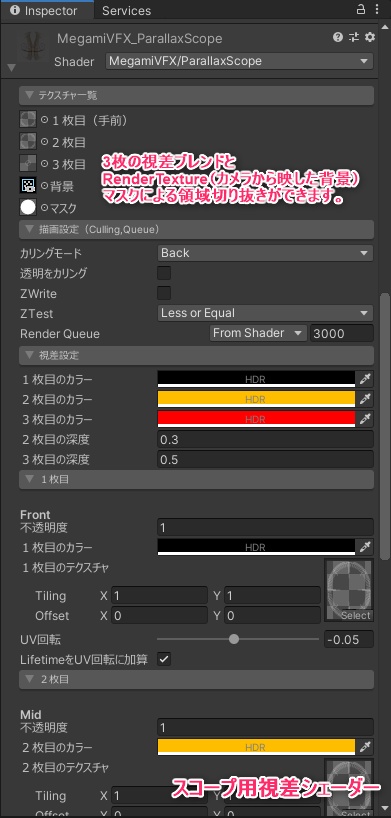Open the Inspector panel three-dot menu
Viewport: 391px width, 818px height.
(377, 10)
